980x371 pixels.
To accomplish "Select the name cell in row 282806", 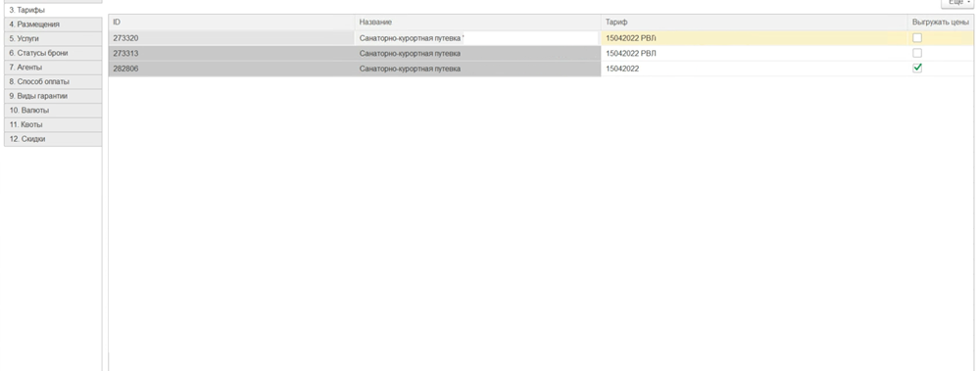I will [x=478, y=69].
